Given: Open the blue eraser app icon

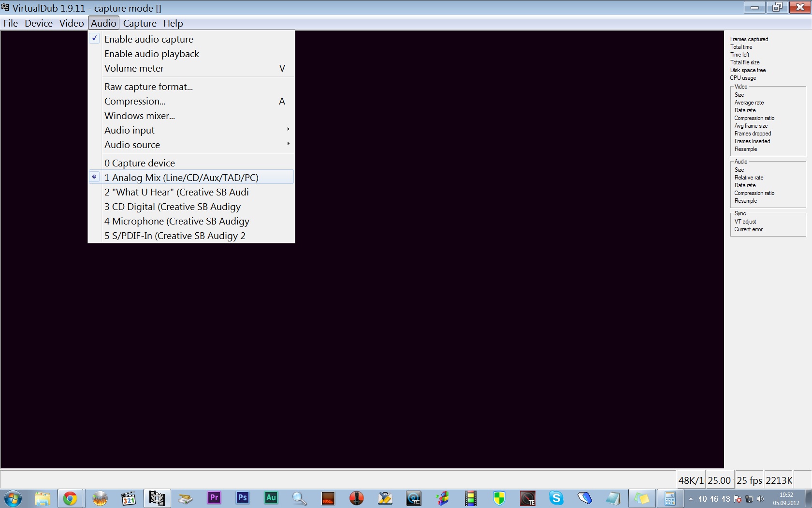Looking at the screenshot, I should pyautogui.click(x=585, y=498).
